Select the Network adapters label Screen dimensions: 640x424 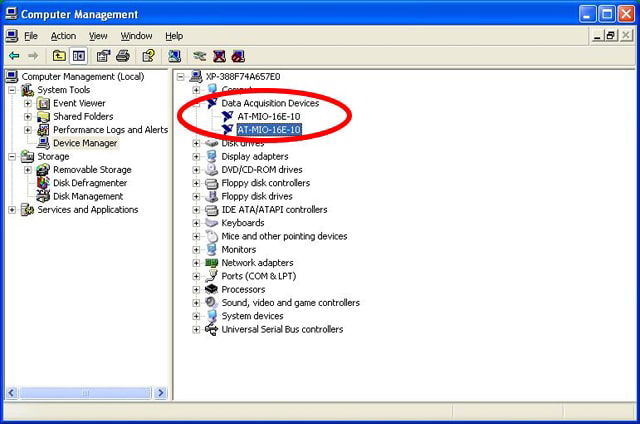257,263
